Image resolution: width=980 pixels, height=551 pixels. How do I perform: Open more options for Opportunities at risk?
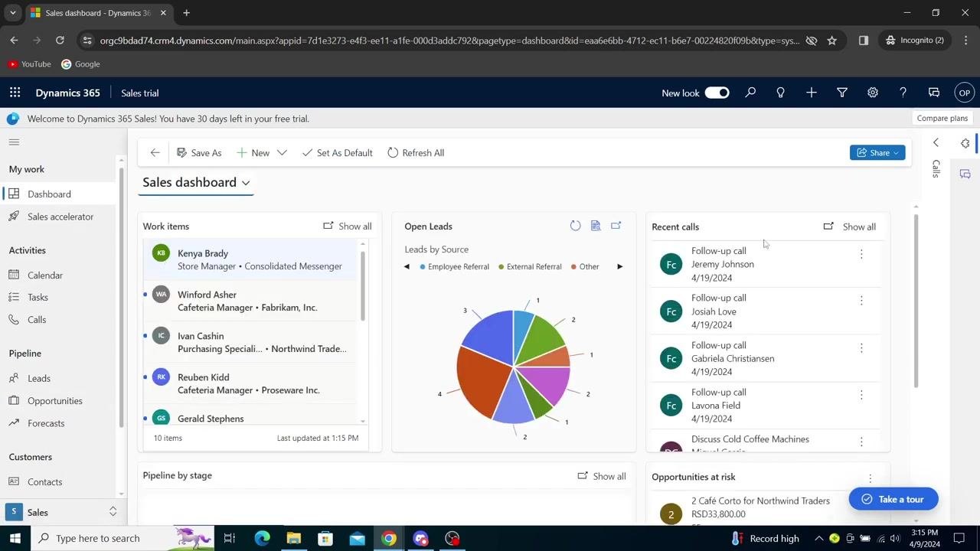pos(870,478)
